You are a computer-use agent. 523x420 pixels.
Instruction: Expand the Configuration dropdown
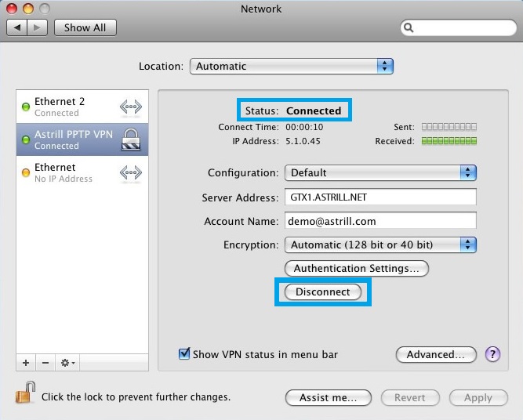pyautogui.click(x=380, y=172)
